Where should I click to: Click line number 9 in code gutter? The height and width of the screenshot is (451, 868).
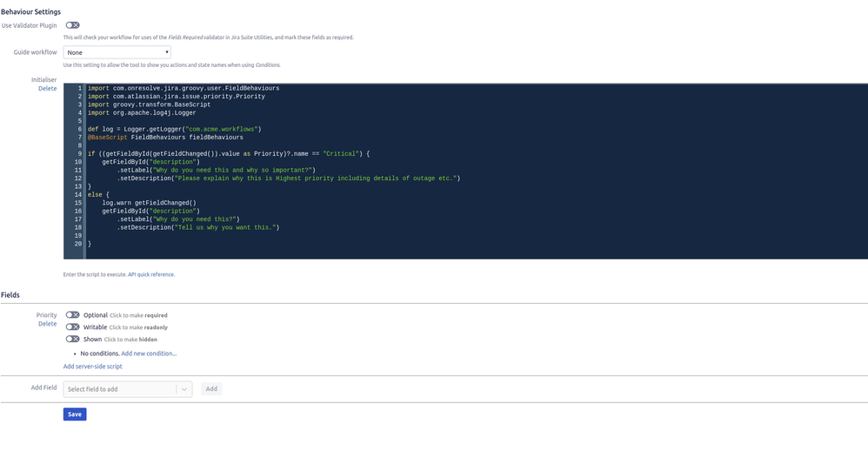click(80, 153)
